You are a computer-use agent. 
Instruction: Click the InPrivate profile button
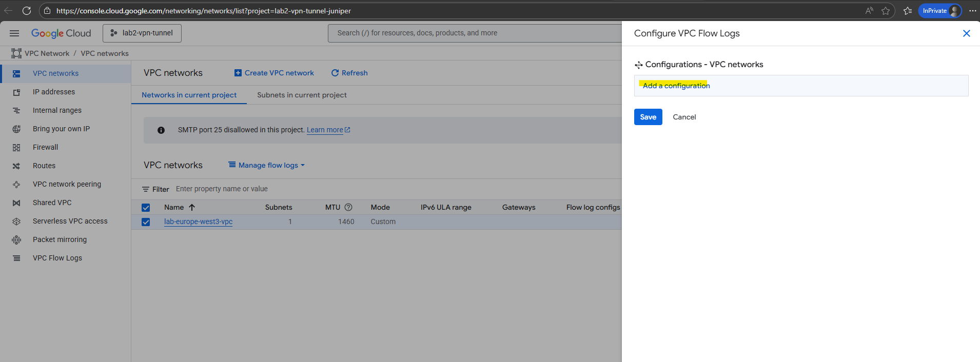click(940, 11)
